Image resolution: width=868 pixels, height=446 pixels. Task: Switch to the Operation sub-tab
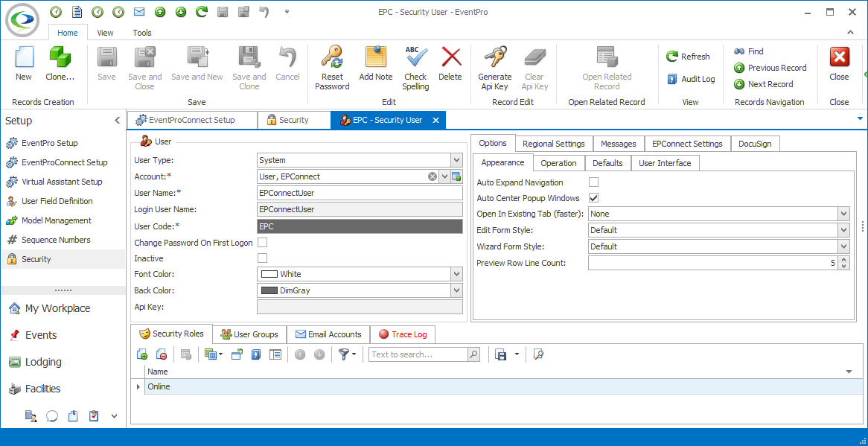pos(558,163)
